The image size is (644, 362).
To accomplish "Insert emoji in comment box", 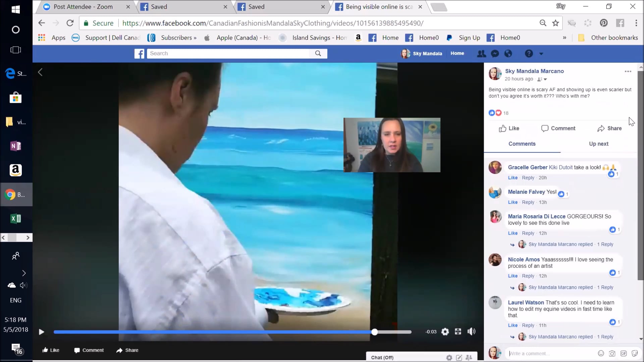I will pyautogui.click(x=601, y=353).
